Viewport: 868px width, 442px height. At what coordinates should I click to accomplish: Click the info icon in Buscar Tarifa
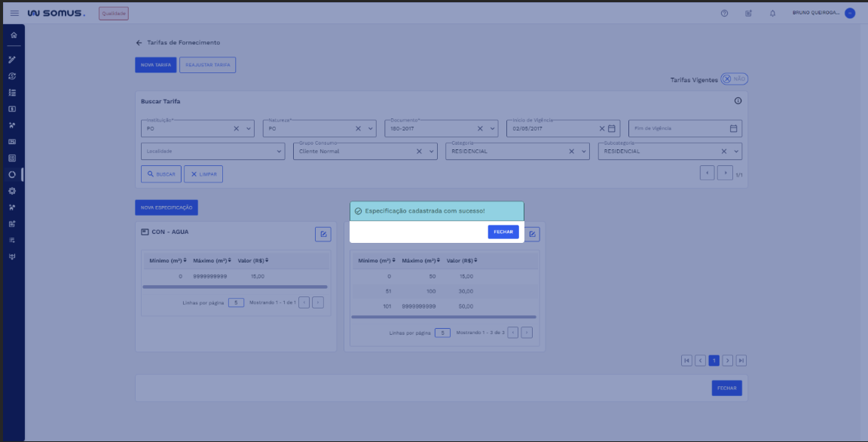[x=738, y=101]
